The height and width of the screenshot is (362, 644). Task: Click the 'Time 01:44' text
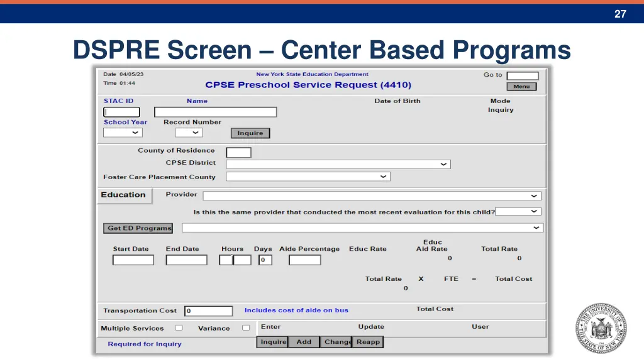pos(119,83)
